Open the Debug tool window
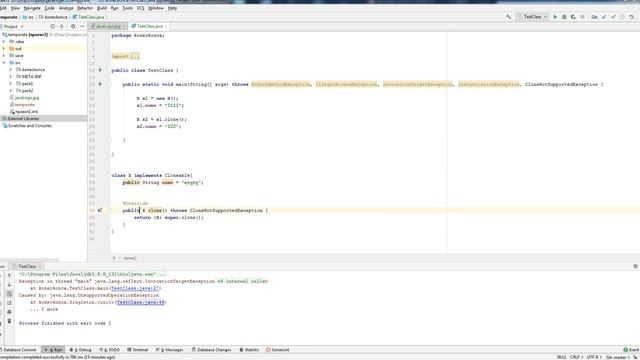 click(80, 350)
